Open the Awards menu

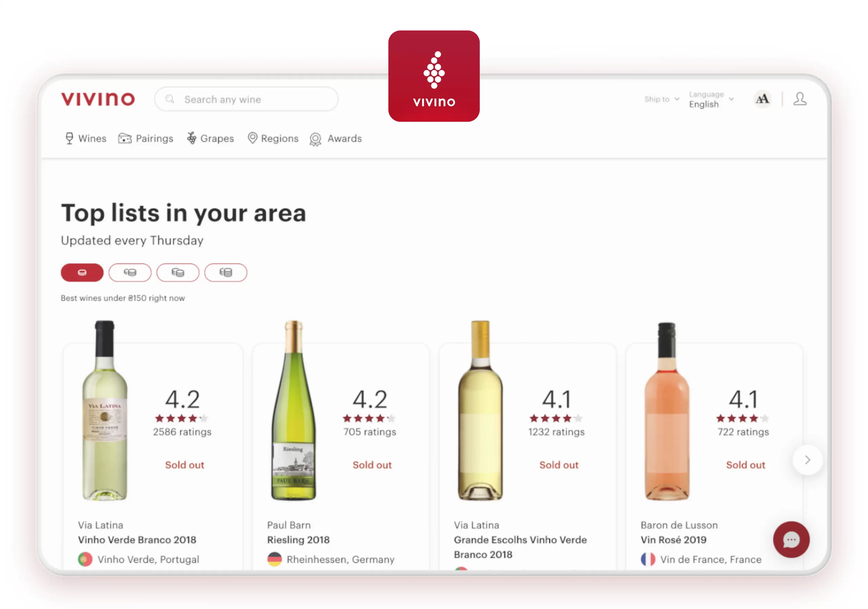tap(335, 139)
